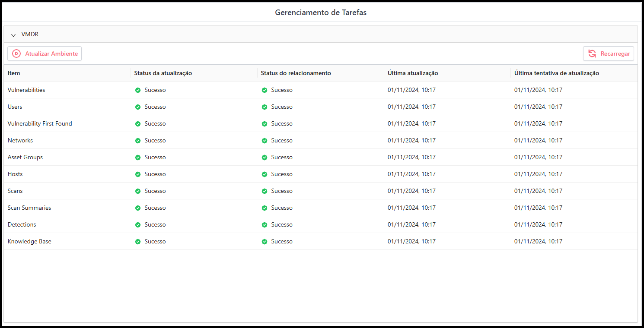Click the refresh icon on Recarregar button

[x=592, y=54]
